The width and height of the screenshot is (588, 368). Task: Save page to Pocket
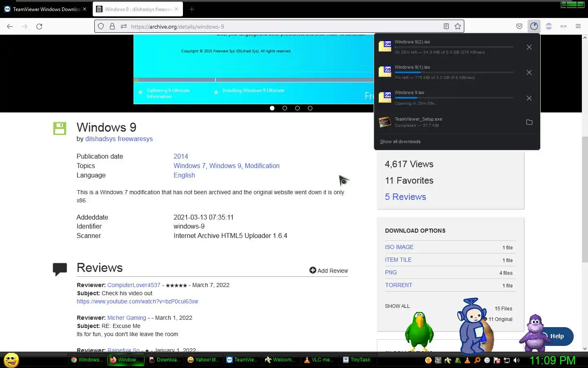pos(519,27)
